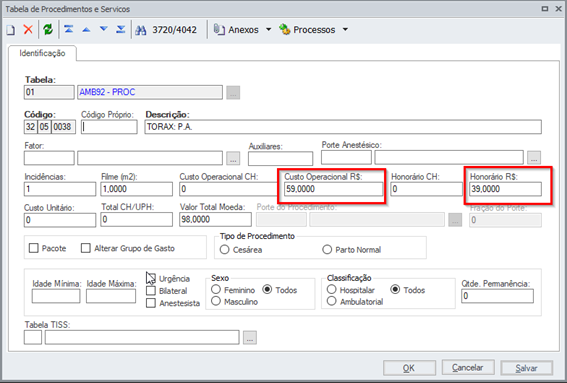The image size is (567, 383).
Task: Click the Tabela TISS code field
Action: point(33,337)
